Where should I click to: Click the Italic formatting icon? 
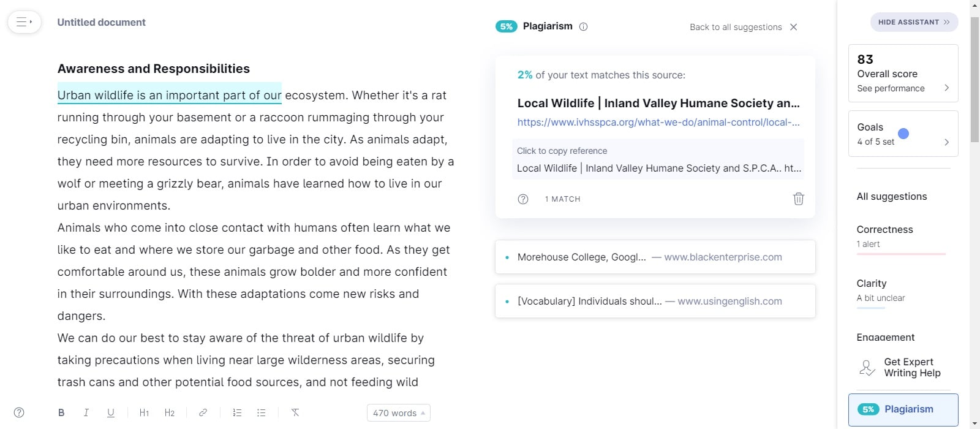pyautogui.click(x=86, y=412)
